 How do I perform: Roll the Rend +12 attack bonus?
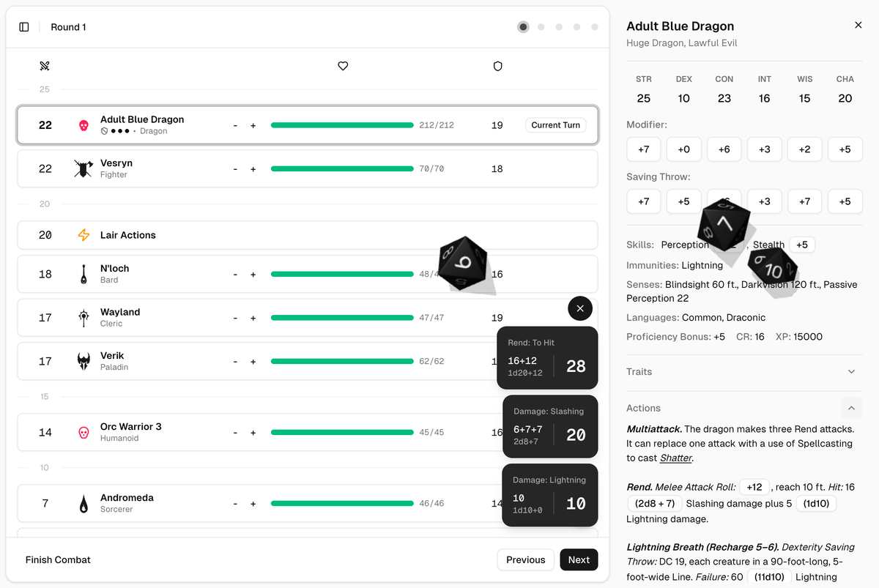[x=754, y=486]
